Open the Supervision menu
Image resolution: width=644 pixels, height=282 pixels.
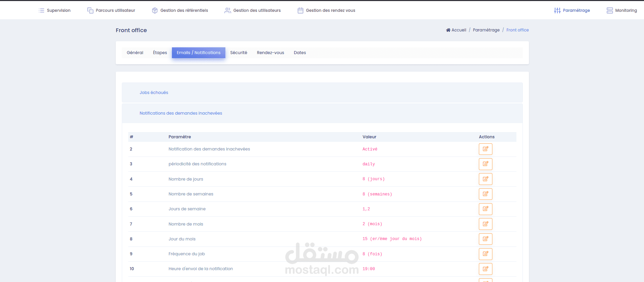[54, 10]
